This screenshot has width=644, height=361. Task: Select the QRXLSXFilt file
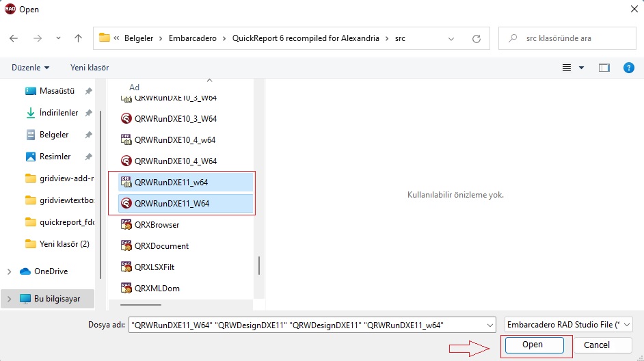click(155, 267)
